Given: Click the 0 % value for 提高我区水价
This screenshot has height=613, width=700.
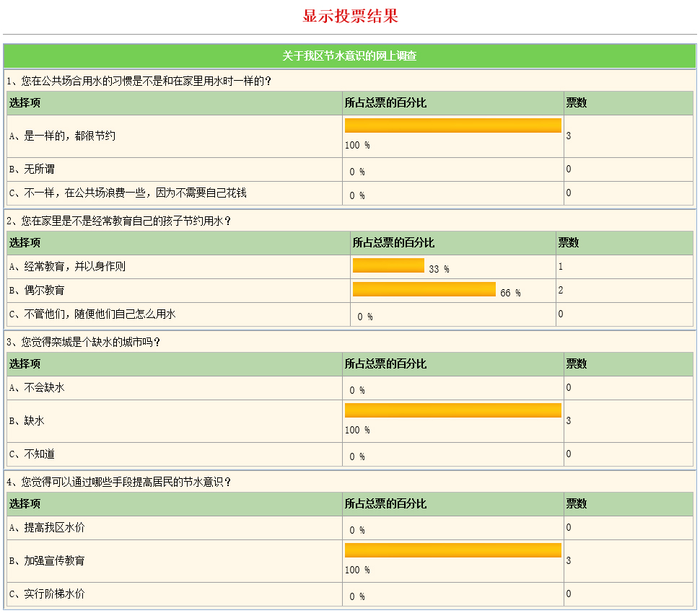Looking at the screenshot, I should [x=357, y=530].
